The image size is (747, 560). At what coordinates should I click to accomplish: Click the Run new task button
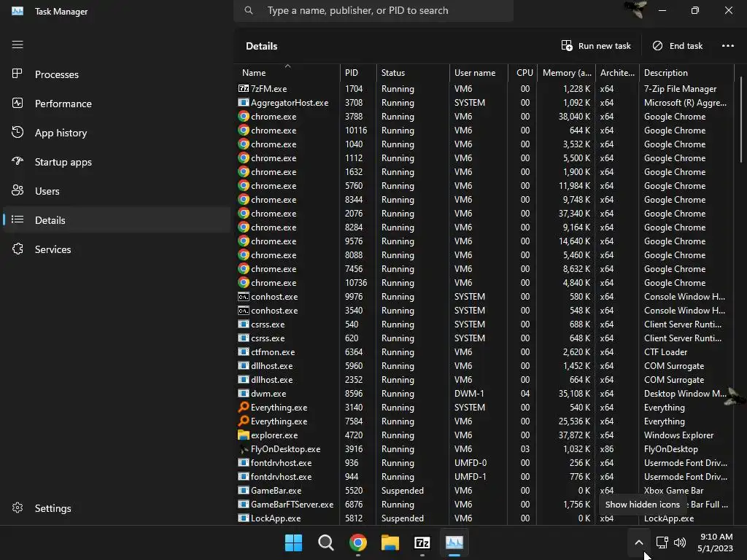tap(595, 46)
